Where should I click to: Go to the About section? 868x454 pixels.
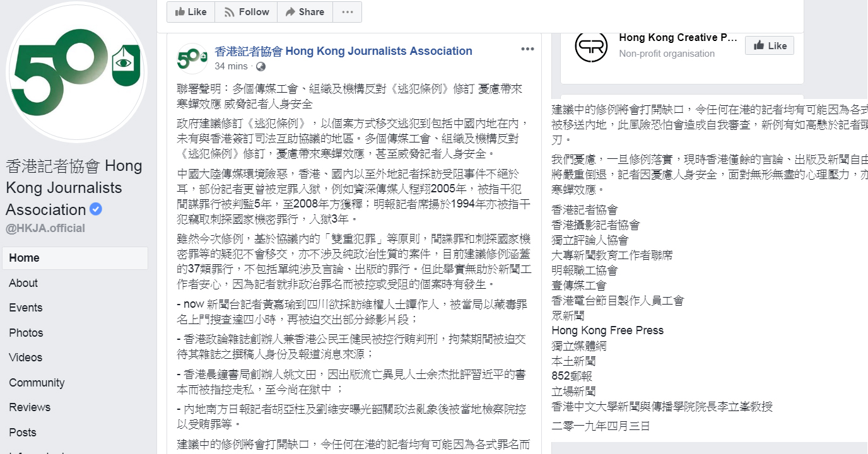23,283
